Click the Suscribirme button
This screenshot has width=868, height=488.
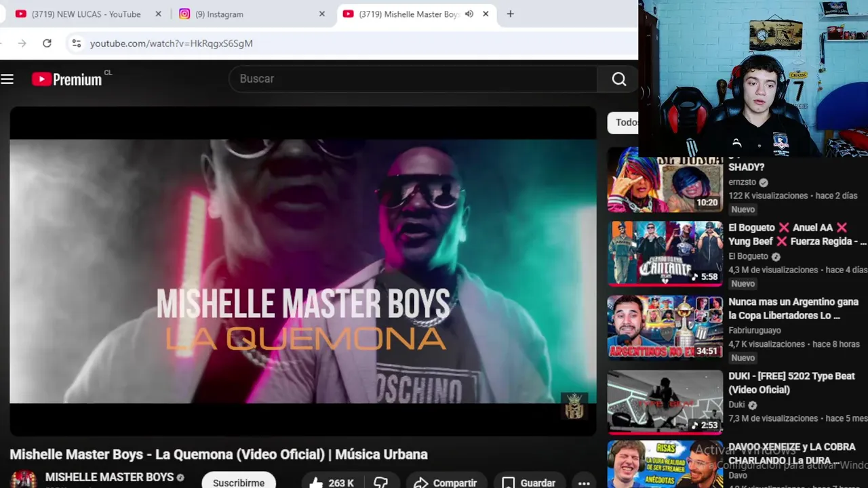pyautogui.click(x=239, y=482)
